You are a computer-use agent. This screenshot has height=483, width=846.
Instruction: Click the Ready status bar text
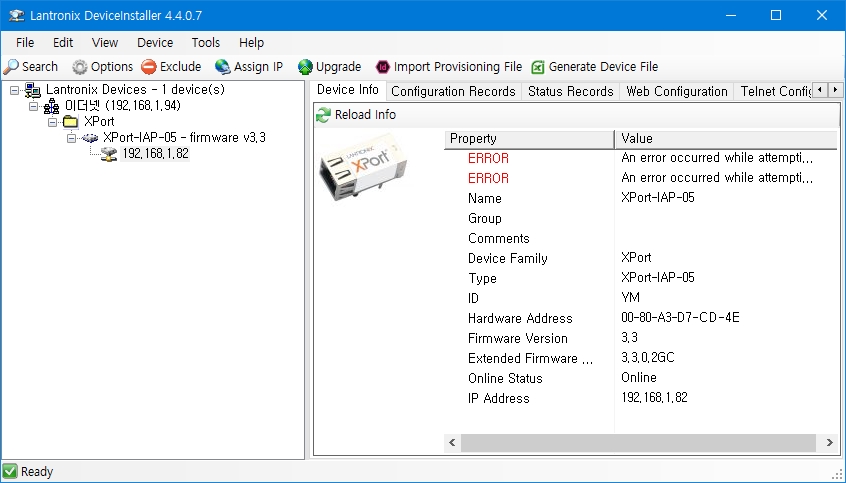pos(37,472)
